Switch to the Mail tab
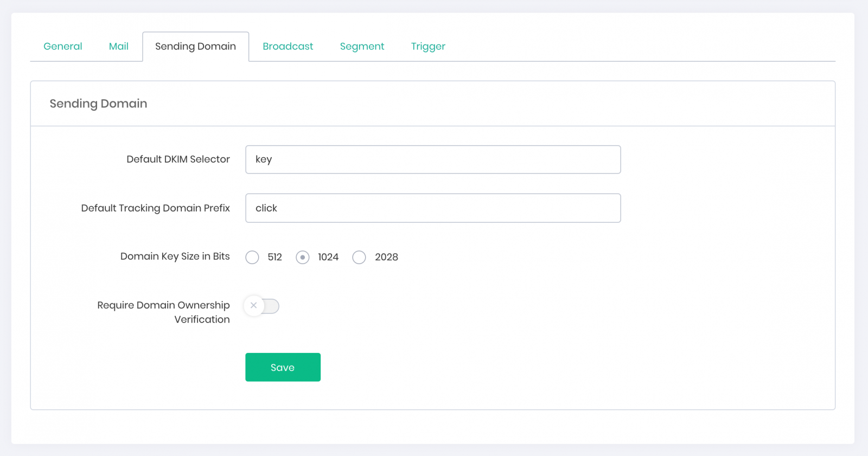Viewport: 868px width, 456px height. pos(118,47)
